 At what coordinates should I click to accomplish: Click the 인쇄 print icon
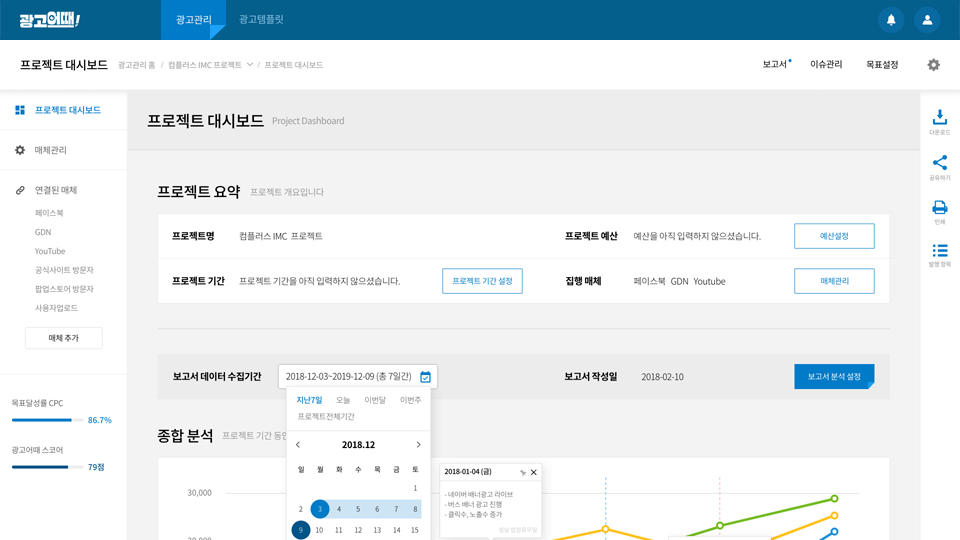point(939,207)
